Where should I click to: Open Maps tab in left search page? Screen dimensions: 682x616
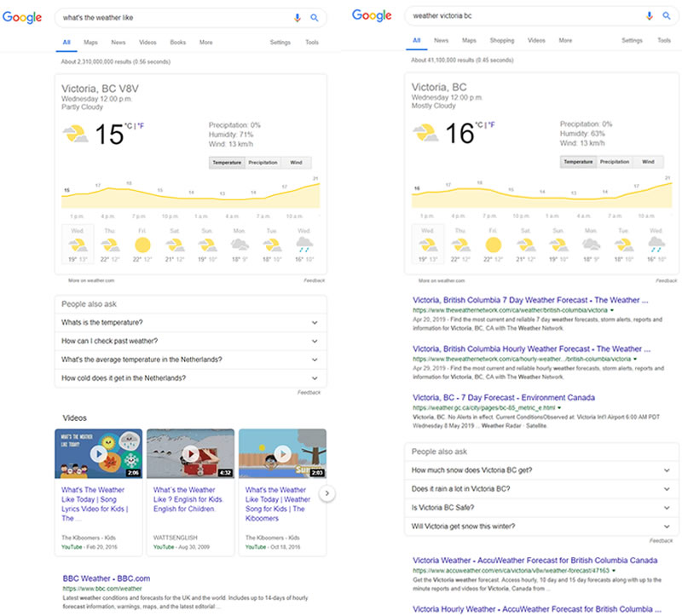(x=90, y=42)
